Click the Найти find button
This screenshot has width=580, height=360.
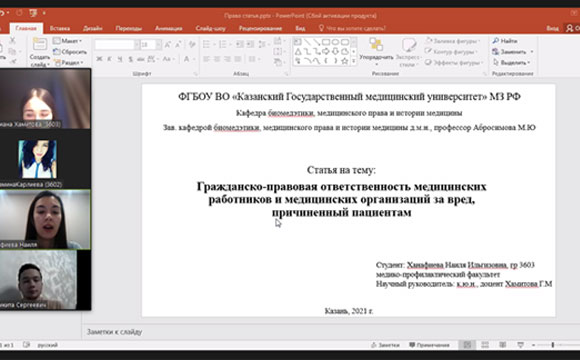click(x=505, y=41)
